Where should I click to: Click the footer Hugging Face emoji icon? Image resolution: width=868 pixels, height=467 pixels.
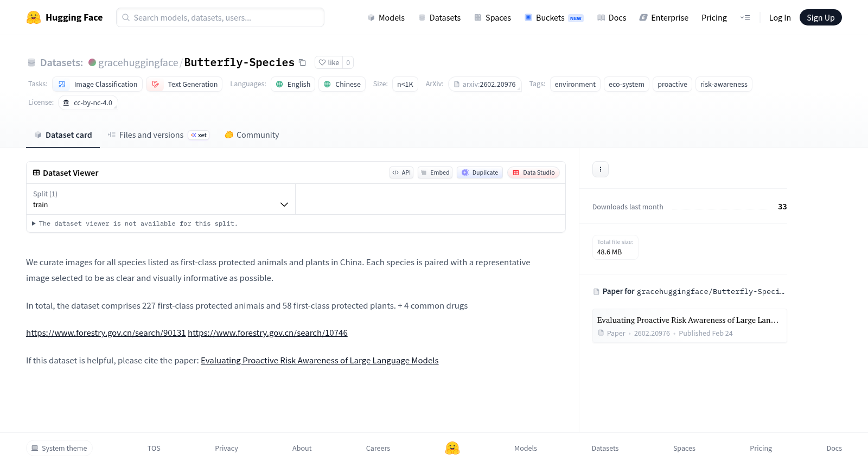452,448
